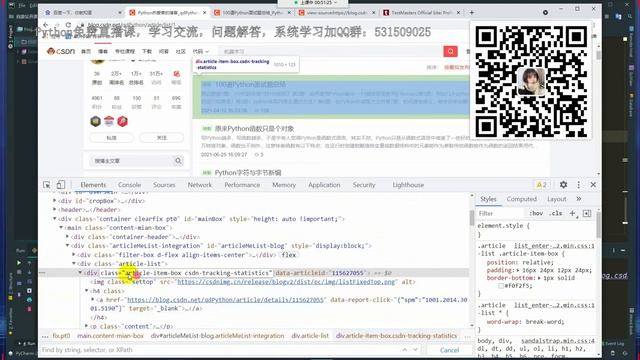Image resolution: width=640 pixels, height=360 pixels.
Task: Click the red hexagon badge on the profile
Action: [122, 121]
